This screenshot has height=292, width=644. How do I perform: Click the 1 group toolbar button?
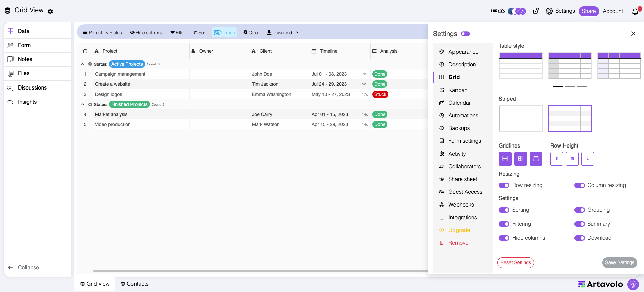tap(224, 33)
